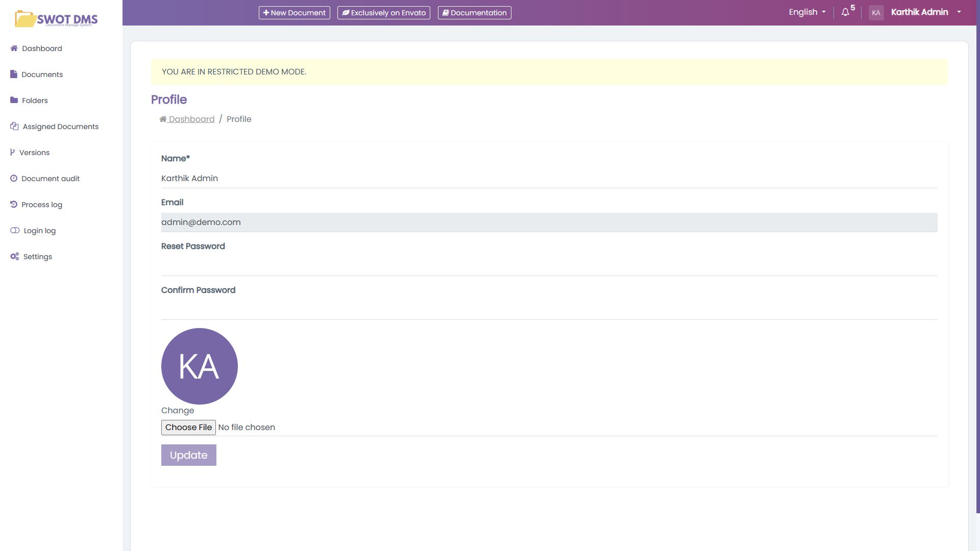Screen dimensions: 980x551
Task: Click the Login log toggle icon
Action: (x=15, y=231)
